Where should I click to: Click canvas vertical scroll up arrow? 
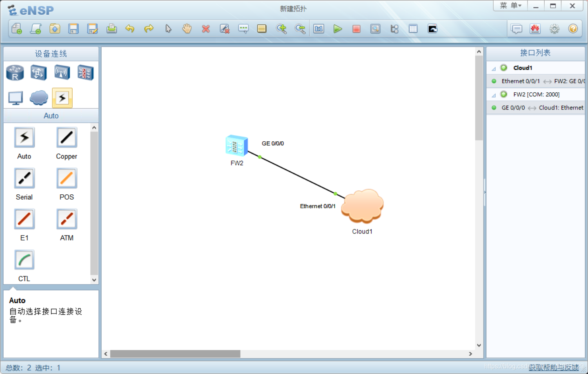[479, 52]
